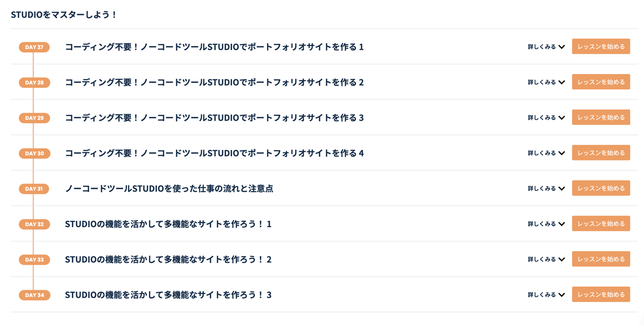
Task: Open 詳しくみる dropdown for DAY 30
Action: tap(546, 153)
